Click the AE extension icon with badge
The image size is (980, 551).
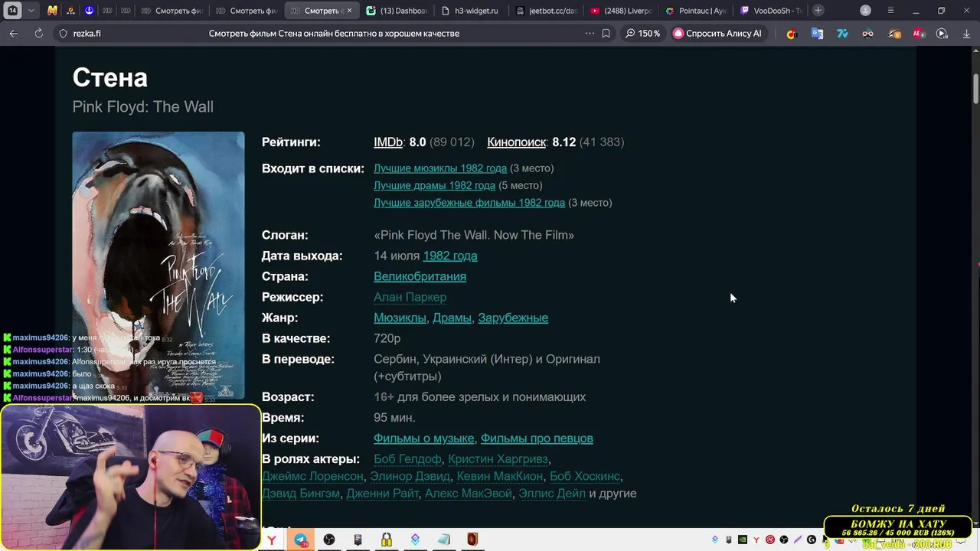pos(919,34)
